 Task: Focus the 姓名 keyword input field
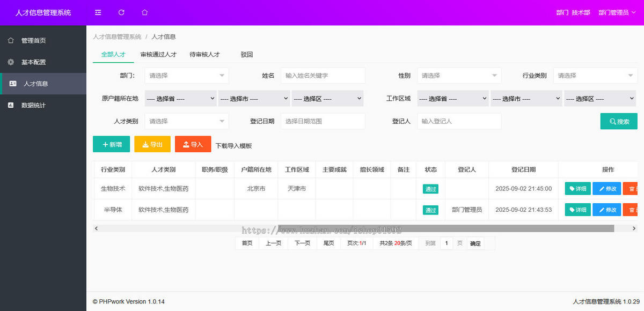point(323,76)
